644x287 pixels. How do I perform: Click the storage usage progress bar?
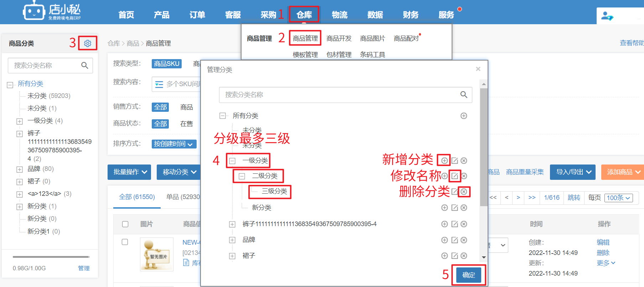point(51,257)
